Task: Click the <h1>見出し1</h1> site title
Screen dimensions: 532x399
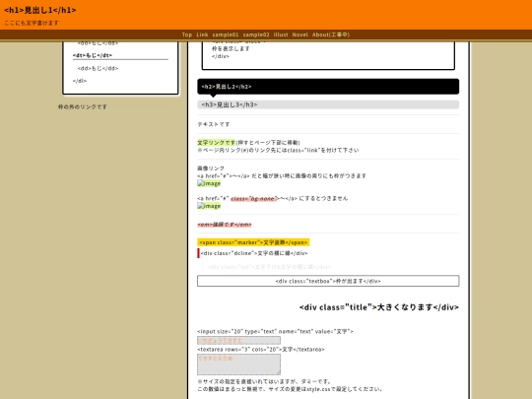Action: point(40,10)
